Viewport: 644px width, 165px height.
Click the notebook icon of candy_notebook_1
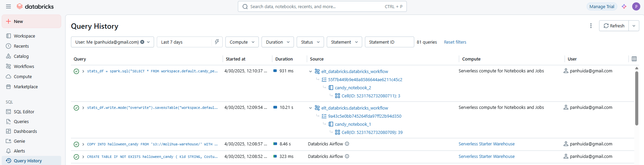[x=331, y=124]
